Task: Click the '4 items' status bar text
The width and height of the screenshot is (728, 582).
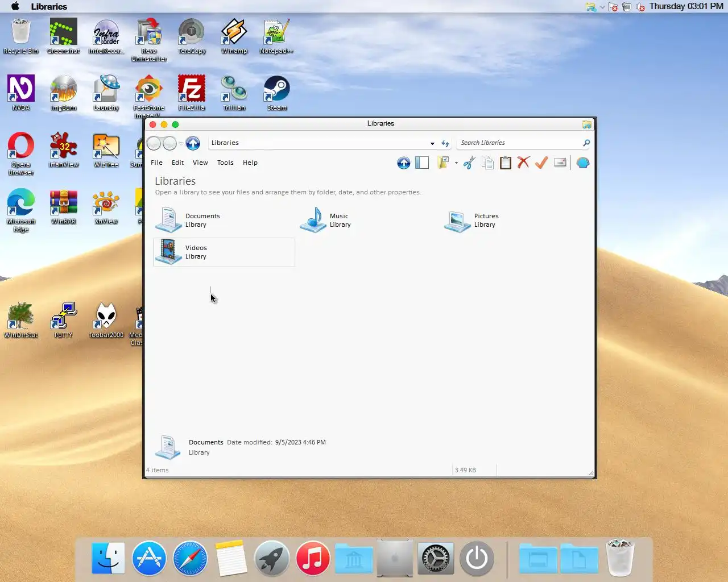Action: coord(158,470)
